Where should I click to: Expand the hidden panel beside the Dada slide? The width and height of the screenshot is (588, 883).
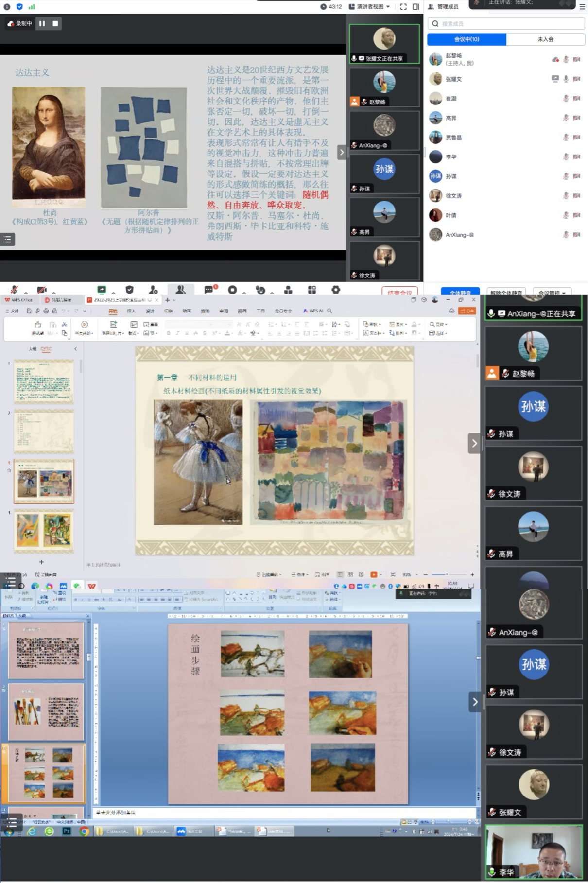[x=342, y=153]
